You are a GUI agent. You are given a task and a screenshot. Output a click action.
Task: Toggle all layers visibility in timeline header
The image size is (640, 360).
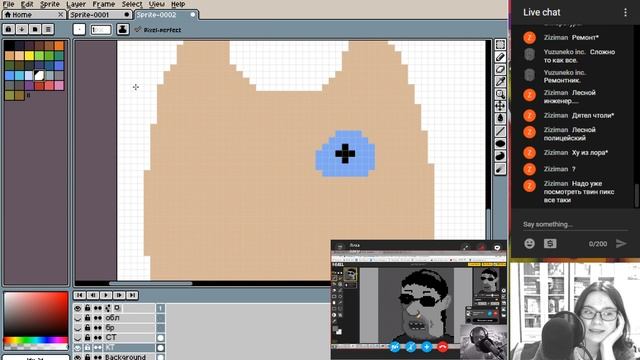click(78, 308)
